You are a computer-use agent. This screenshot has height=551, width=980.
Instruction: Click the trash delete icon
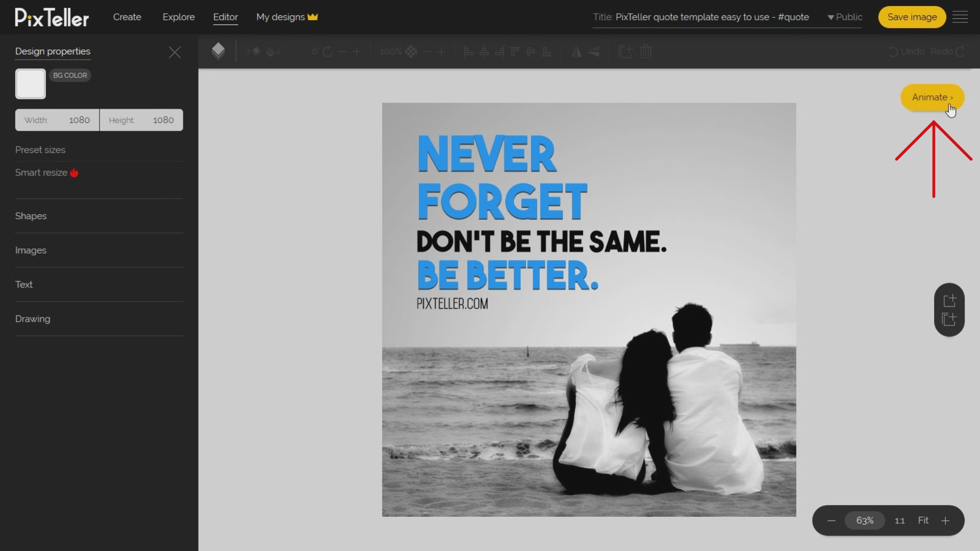[x=646, y=52]
